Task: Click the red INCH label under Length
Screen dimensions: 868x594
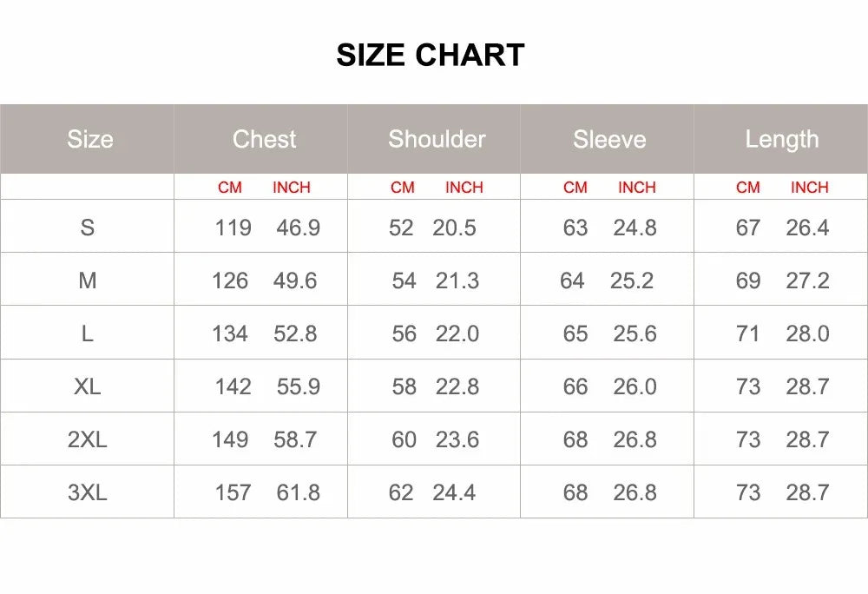Action: (x=809, y=188)
